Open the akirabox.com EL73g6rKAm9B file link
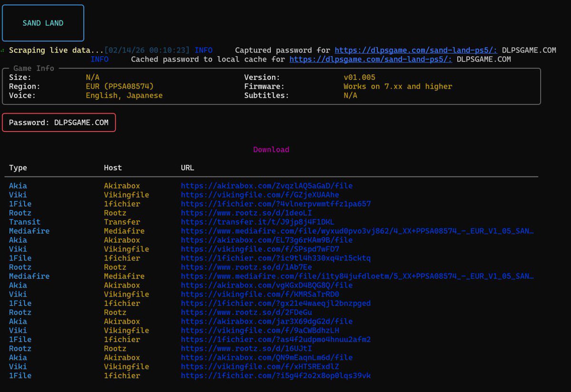571x392 pixels. (x=267, y=240)
